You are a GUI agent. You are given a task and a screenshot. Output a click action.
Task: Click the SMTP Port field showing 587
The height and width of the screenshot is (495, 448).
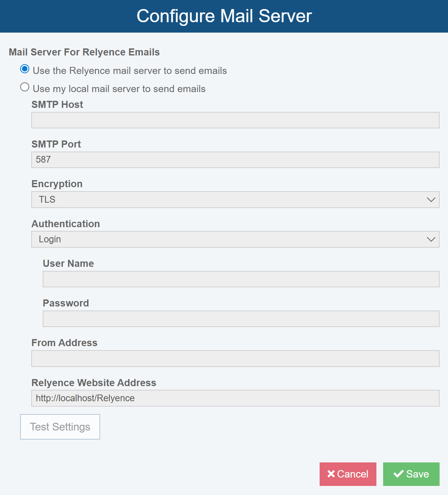click(x=235, y=160)
